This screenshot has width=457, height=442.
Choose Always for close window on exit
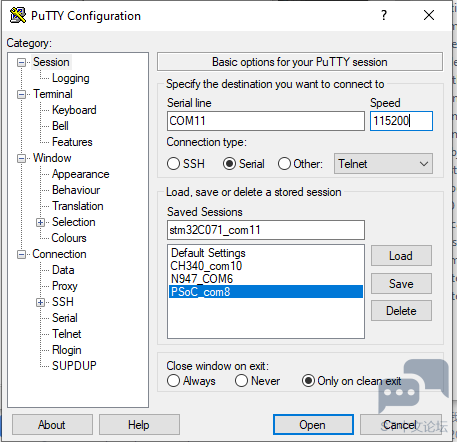tap(173, 381)
